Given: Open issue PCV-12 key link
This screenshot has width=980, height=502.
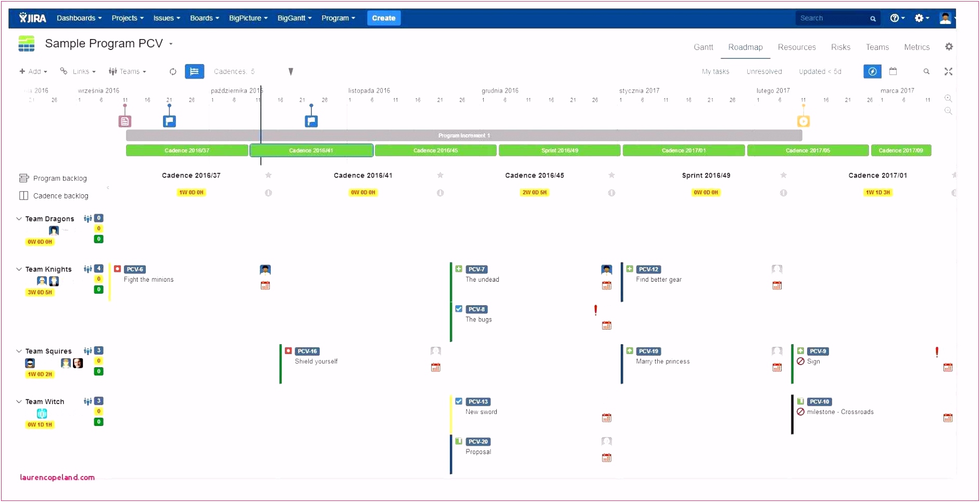Looking at the screenshot, I should coord(649,269).
